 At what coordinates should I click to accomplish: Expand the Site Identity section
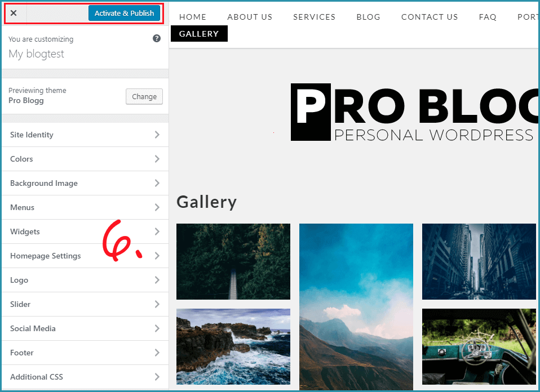coord(85,135)
